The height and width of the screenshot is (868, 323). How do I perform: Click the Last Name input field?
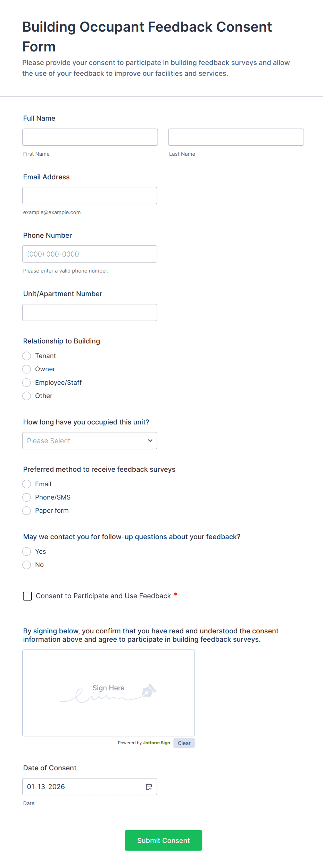(235, 137)
